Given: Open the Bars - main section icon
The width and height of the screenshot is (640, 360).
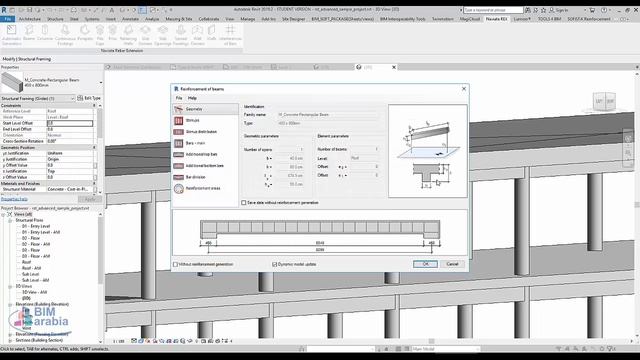Looking at the screenshot, I should [178, 143].
